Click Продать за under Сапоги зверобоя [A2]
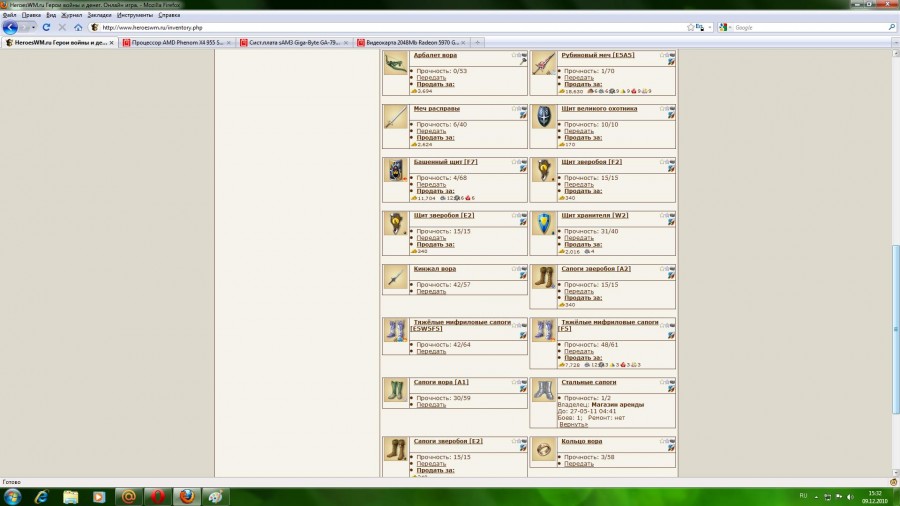Image resolution: width=900 pixels, height=506 pixels. (x=583, y=298)
